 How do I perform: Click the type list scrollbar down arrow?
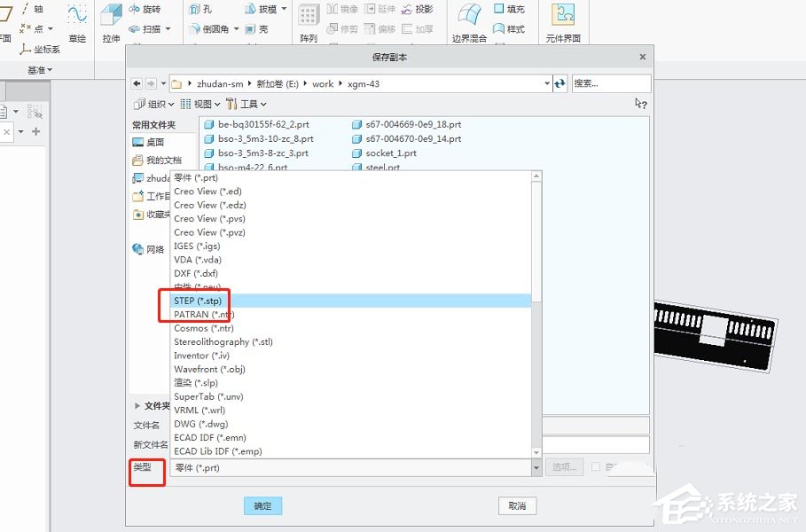coord(536,452)
